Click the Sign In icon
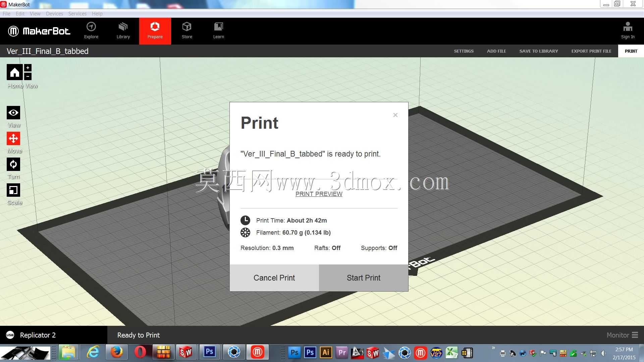The height and width of the screenshot is (362, 644). [x=628, y=31]
